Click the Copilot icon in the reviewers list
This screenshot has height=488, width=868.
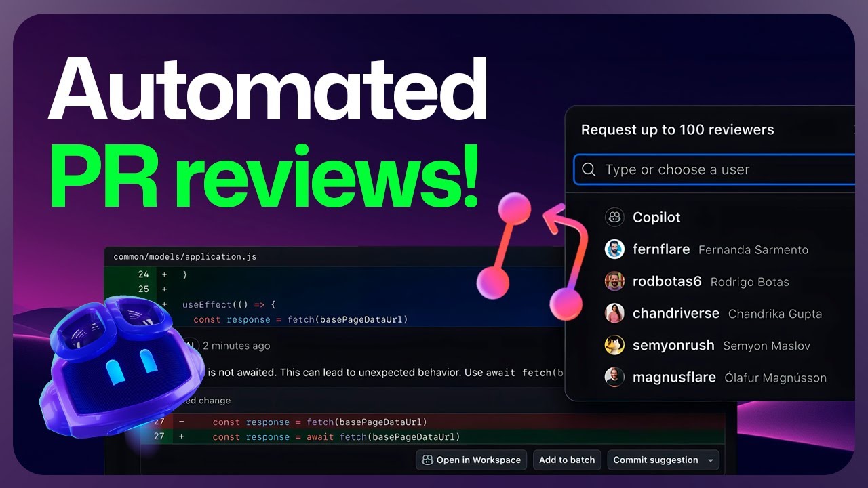pos(614,217)
